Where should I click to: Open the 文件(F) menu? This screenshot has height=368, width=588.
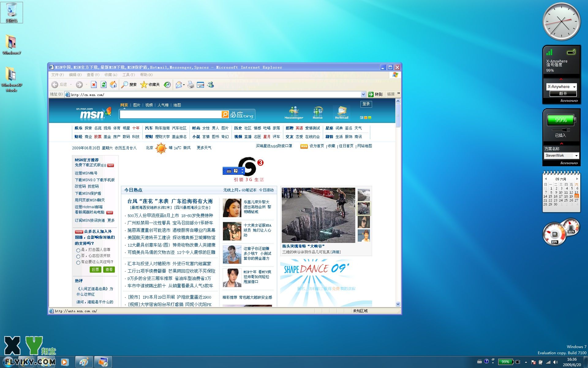[57, 75]
